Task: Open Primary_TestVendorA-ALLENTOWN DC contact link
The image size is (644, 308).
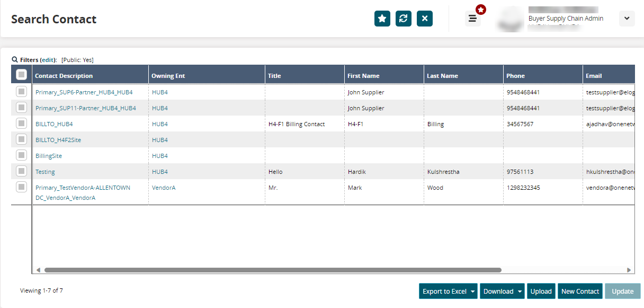Action: pyautogui.click(x=83, y=192)
